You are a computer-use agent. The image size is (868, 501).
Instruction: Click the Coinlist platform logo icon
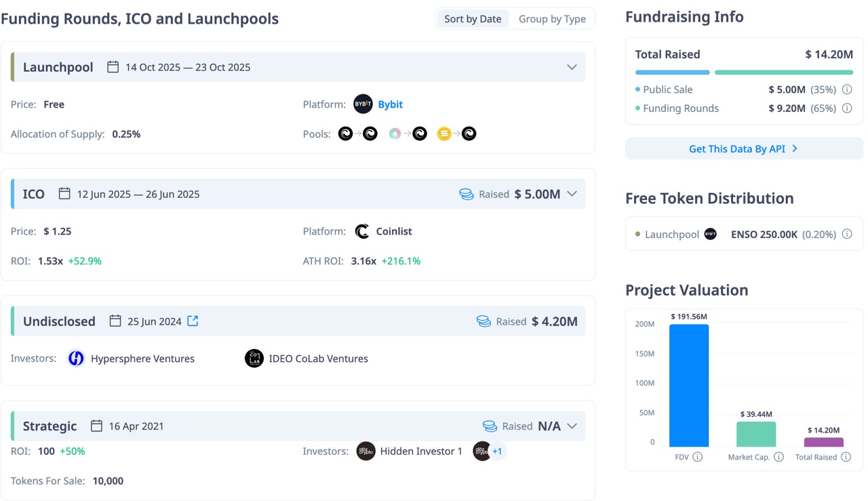[363, 231]
